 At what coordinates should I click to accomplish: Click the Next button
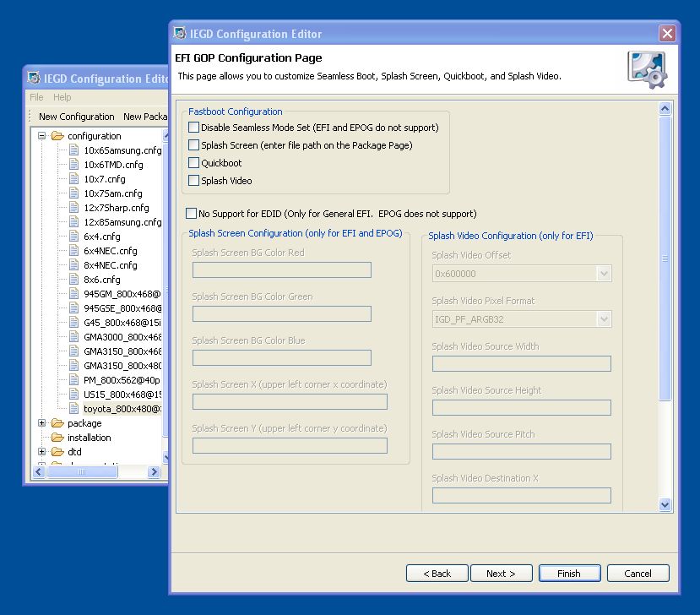tap(501, 574)
